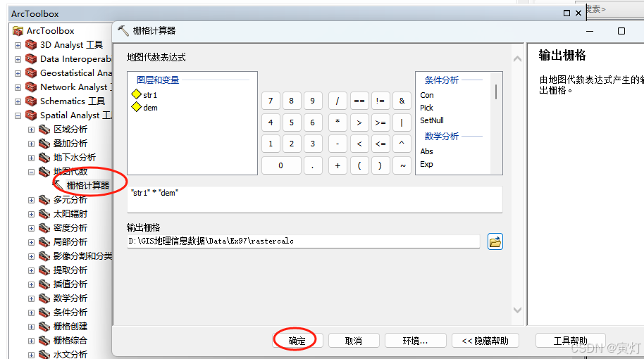Click the 叠加分析 toolset icon

click(44, 143)
